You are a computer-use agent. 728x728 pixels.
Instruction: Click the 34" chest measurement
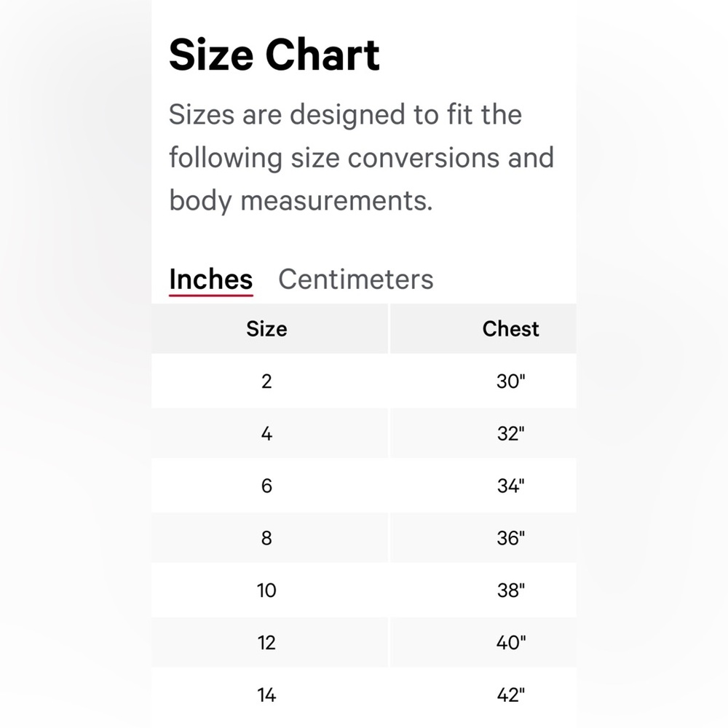click(511, 486)
